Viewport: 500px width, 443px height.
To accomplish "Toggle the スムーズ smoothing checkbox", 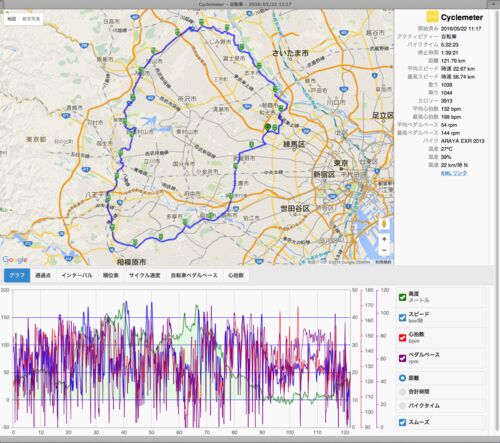I will click(x=402, y=422).
